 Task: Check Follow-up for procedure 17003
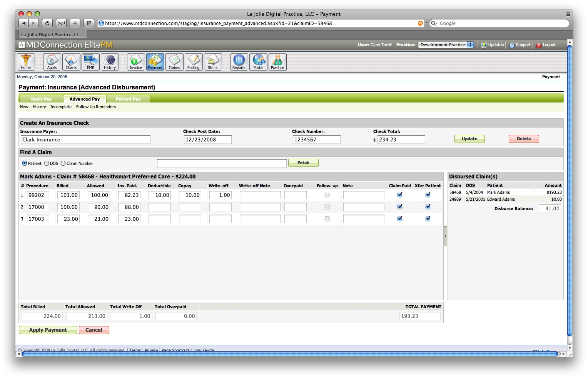(327, 219)
